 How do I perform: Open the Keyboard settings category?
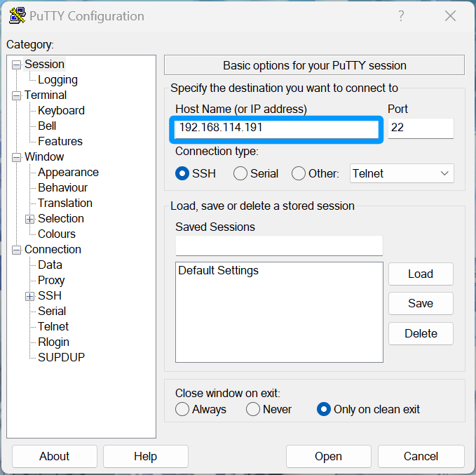(x=61, y=111)
